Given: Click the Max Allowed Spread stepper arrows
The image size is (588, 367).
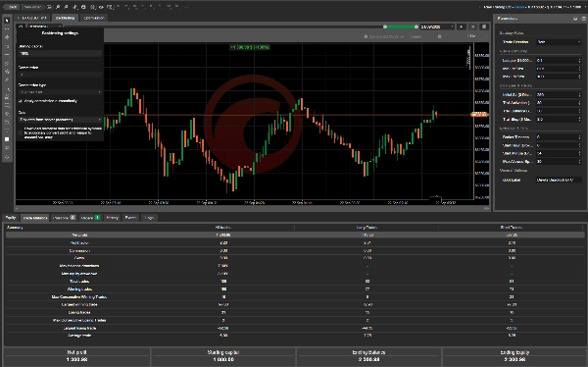Looking at the screenshot, I should tap(579, 162).
